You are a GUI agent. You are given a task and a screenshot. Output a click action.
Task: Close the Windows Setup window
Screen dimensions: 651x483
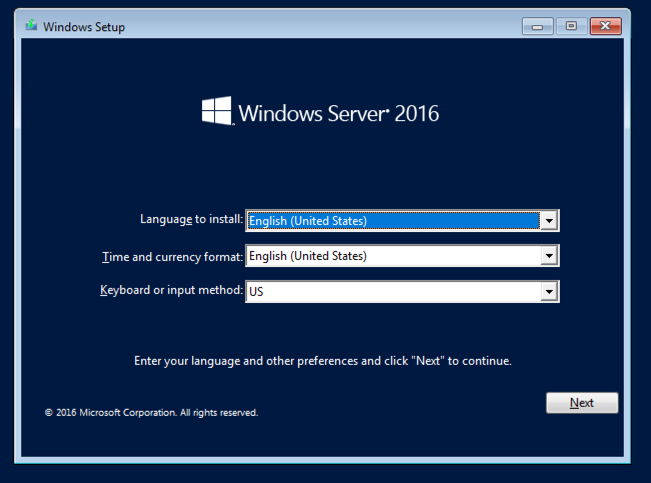pos(605,26)
